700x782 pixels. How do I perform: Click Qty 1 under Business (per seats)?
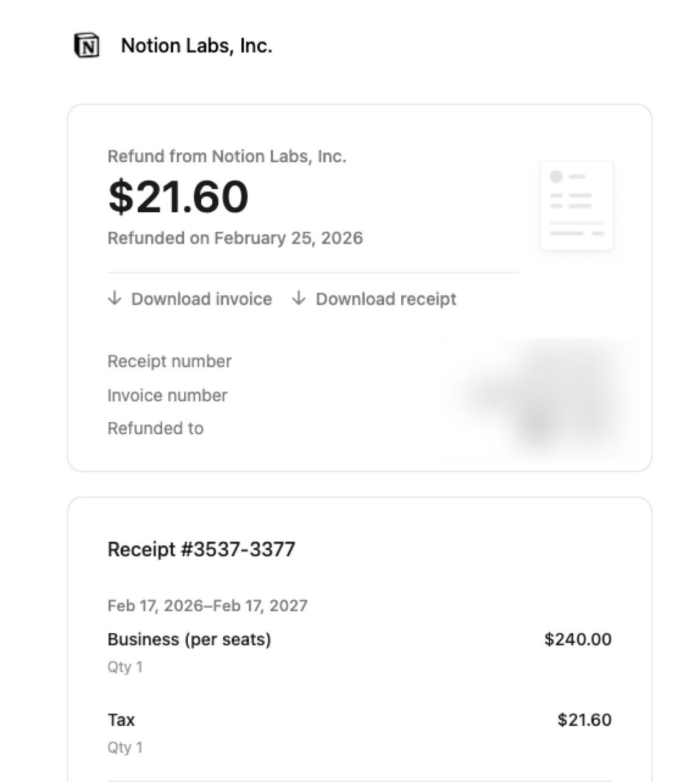pyautogui.click(x=125, y=667)
